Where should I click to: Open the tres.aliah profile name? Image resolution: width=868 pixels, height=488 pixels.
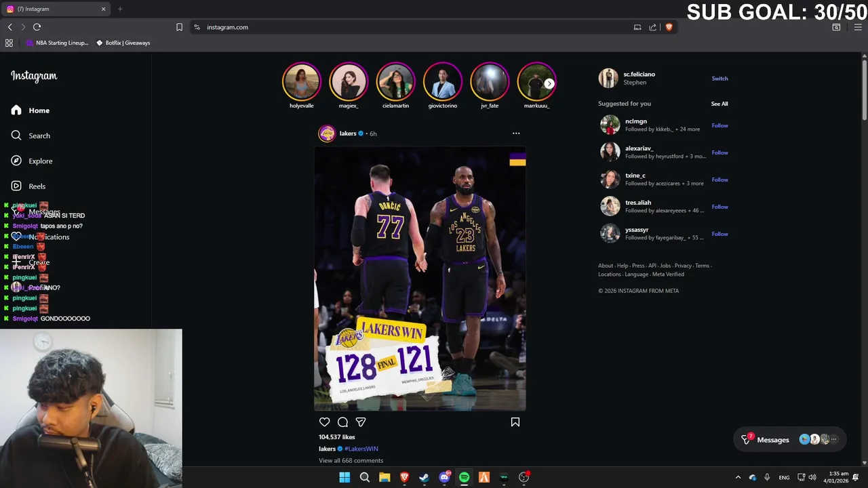point(638,203)
